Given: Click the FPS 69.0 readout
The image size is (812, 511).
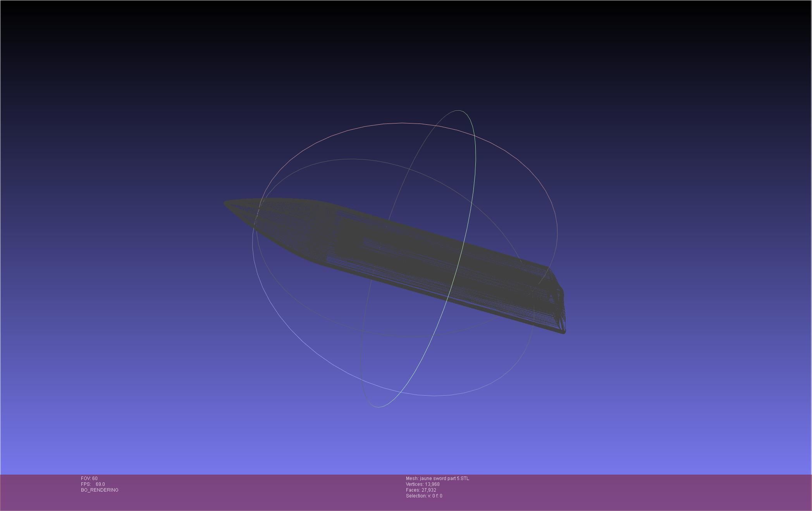Looking at the screenshot, I should [x=93, y=484].
